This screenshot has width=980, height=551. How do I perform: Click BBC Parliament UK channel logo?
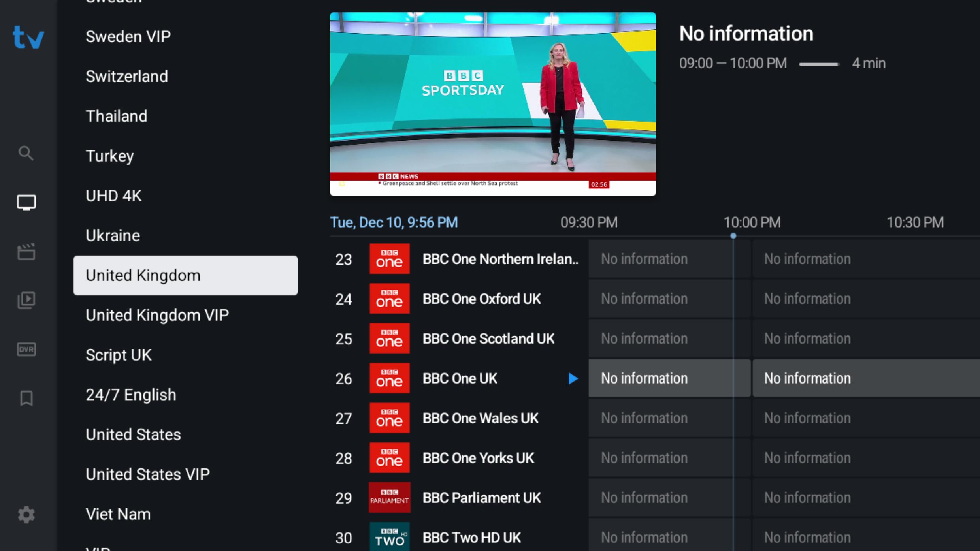point(389,498)
